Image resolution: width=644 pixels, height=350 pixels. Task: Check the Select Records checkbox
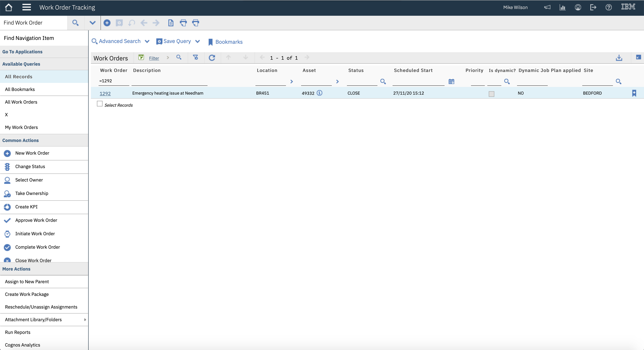100,104
